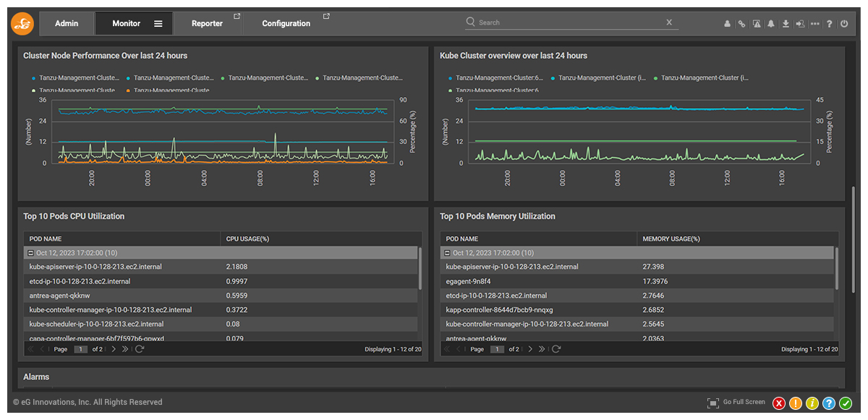The width and height of the screenshot is (868, 420).
Task: Open the alarm warning triangle icon
Action: click(757, 23)
